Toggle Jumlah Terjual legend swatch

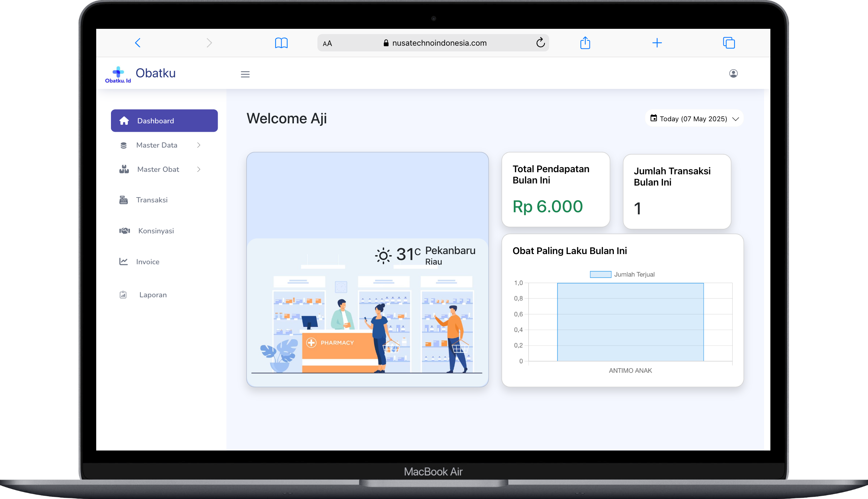(x=600, y=274)
